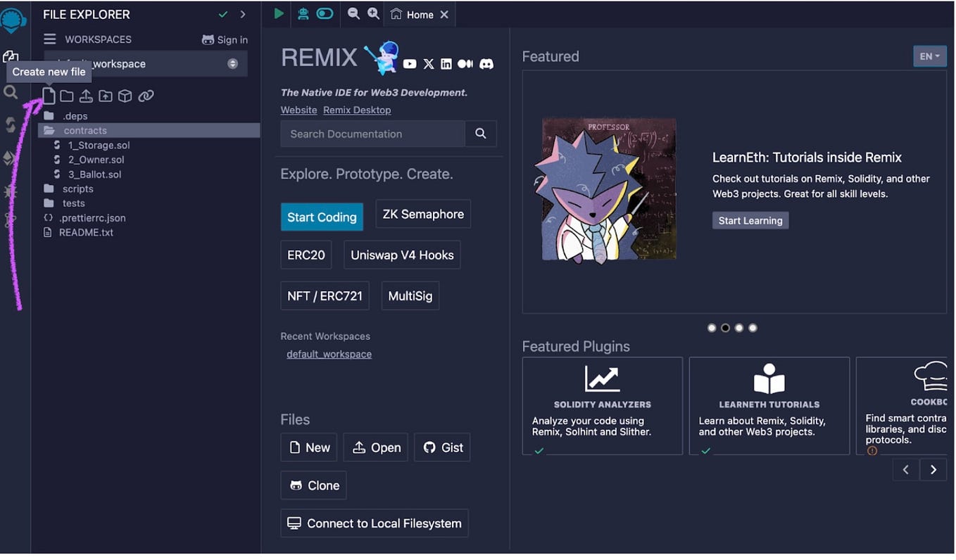
Task: Open the search across files panel
Action: (x=10, y=90)
